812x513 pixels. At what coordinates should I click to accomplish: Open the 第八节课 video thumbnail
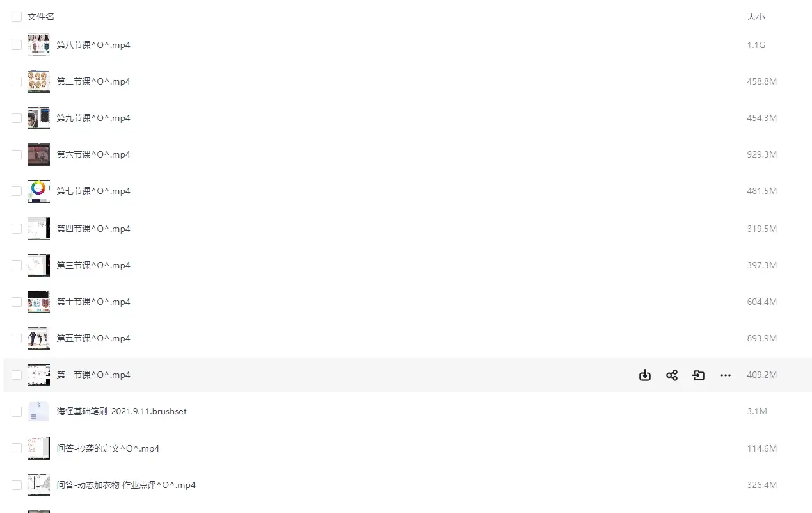point(38,45)
